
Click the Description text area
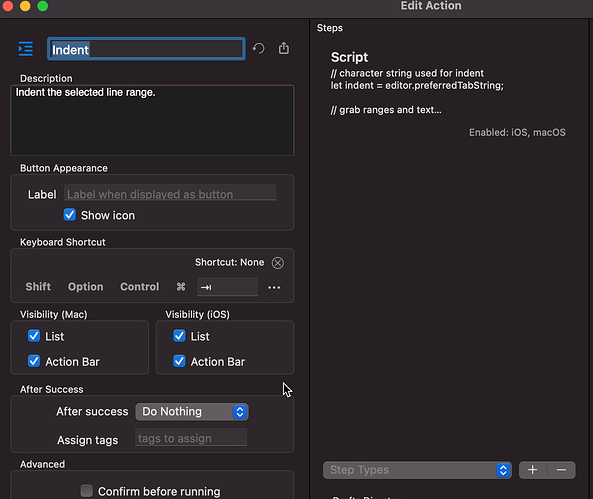(x=152, y=120)
